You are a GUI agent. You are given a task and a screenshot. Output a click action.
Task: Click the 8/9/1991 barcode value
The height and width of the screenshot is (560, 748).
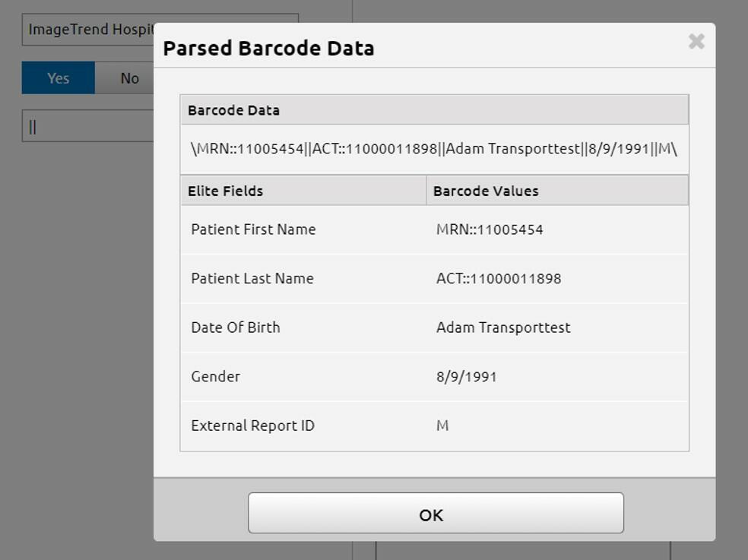(x=466, y=376)
